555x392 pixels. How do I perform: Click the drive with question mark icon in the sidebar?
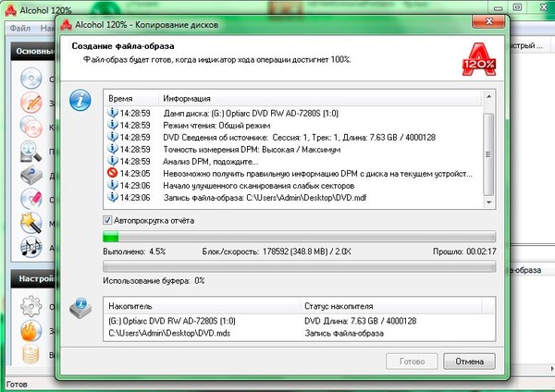[31, 175]
